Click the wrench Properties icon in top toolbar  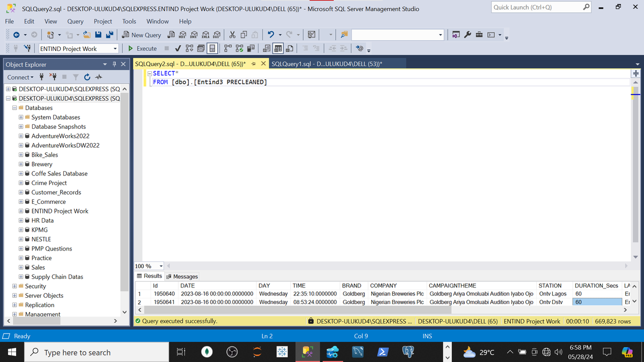point(467,35)
